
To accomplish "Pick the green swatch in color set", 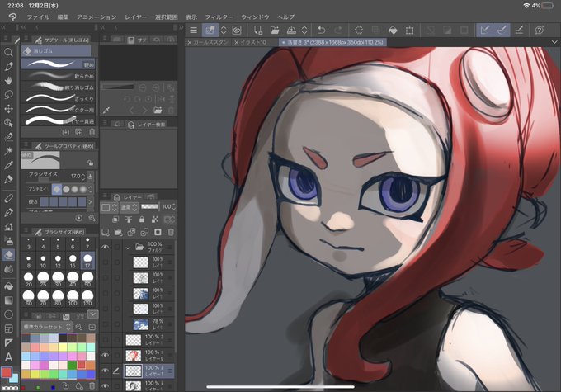I will [73, 365].
